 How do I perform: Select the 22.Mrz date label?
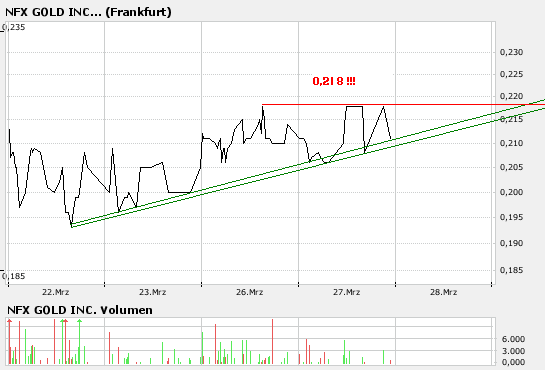(56, 292)
